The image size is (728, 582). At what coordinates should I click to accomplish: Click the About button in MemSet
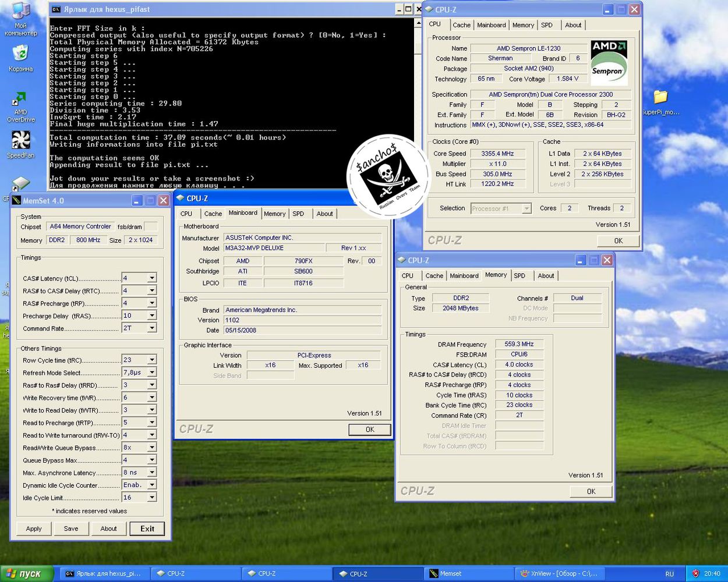(x=108, y=528)
